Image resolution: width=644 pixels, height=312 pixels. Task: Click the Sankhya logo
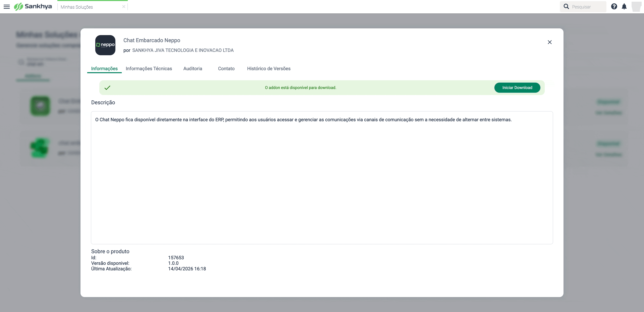pyautogui.click(x=33, y=7)
